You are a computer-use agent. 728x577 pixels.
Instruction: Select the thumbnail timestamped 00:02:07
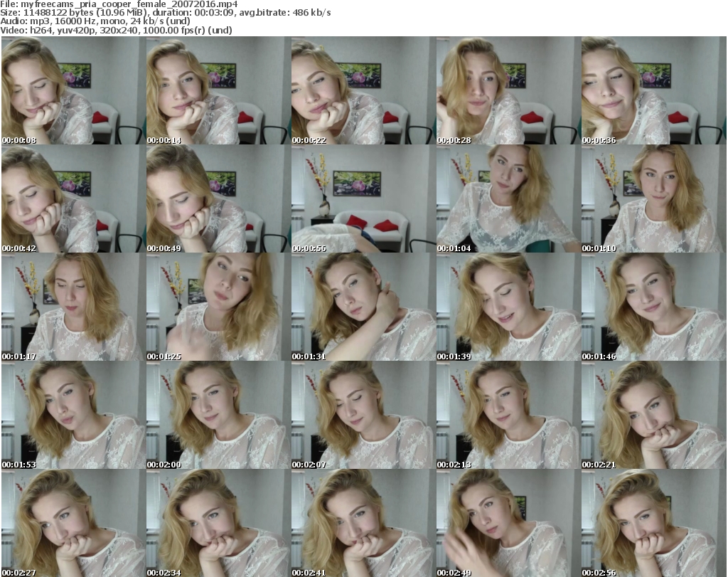[363, 415]
